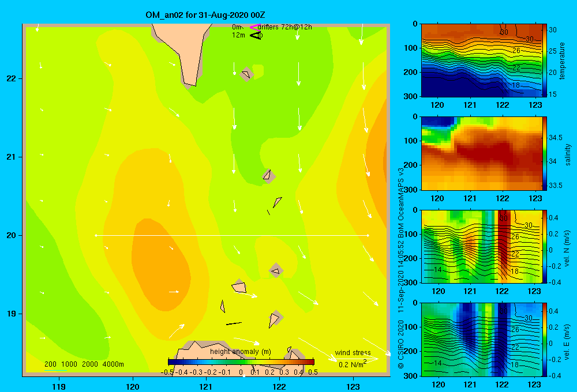The width and height of the screenshot is (577, 392).
Task: Click the salinity colorbar
Action: [545, 153]
